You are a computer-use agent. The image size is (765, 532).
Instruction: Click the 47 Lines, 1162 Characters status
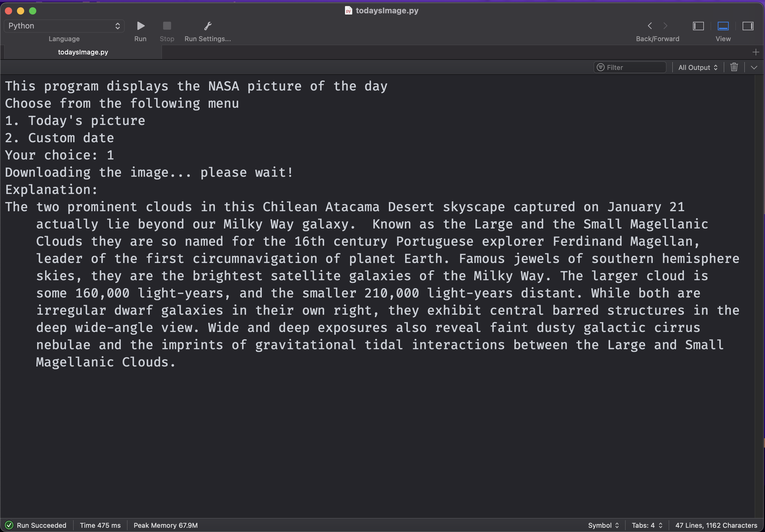(x=716, y=525)
